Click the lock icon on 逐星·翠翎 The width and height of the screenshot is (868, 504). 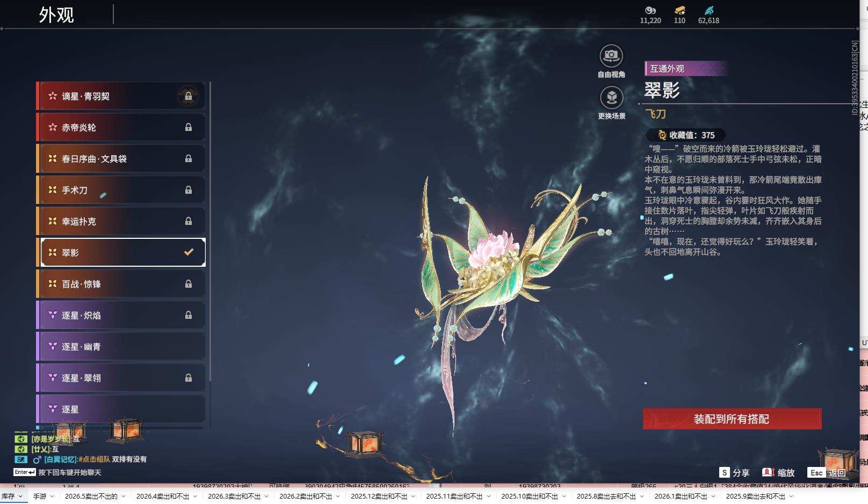[x=189, y=378]
